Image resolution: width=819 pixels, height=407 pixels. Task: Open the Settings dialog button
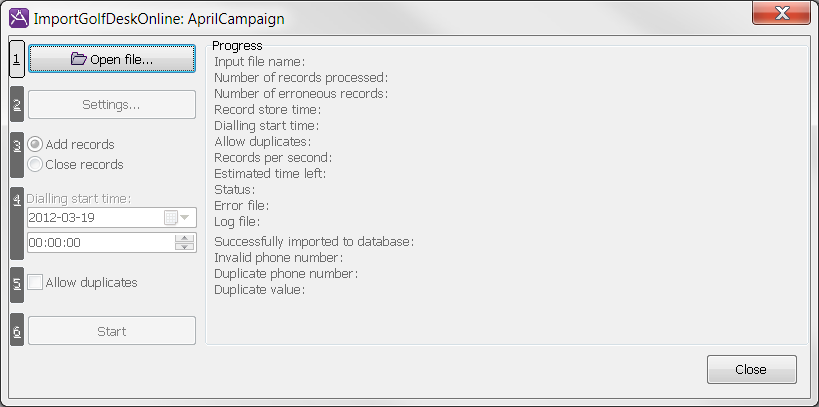tap(111, 104)
